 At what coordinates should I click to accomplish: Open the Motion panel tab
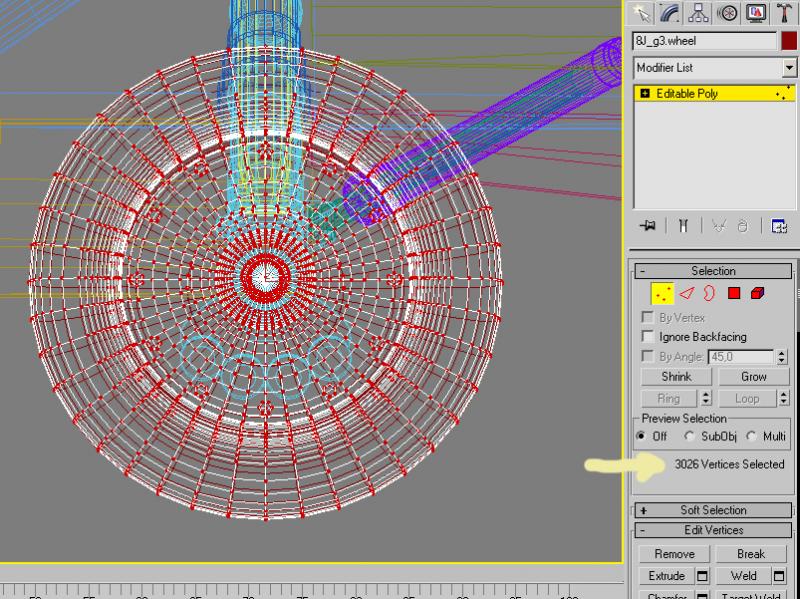pyautogui.click(x=727, y=12)
